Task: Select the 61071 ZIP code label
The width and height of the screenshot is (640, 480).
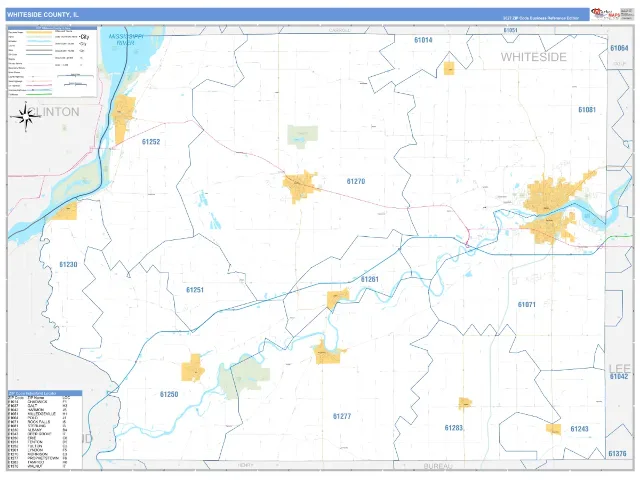Action: tap(527, 304)
